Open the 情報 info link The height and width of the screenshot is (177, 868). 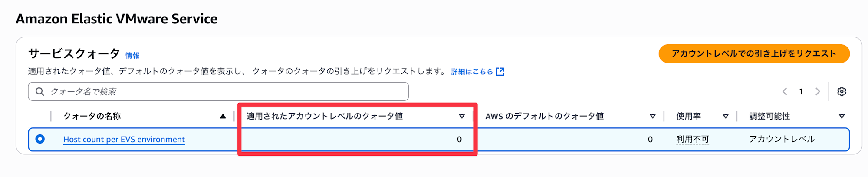132,55
